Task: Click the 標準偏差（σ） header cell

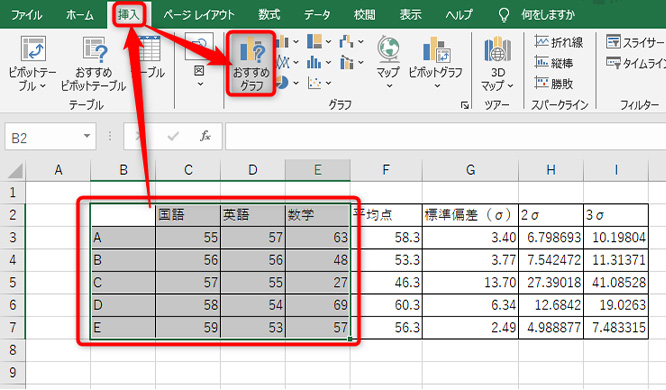Action: (470, 215)
